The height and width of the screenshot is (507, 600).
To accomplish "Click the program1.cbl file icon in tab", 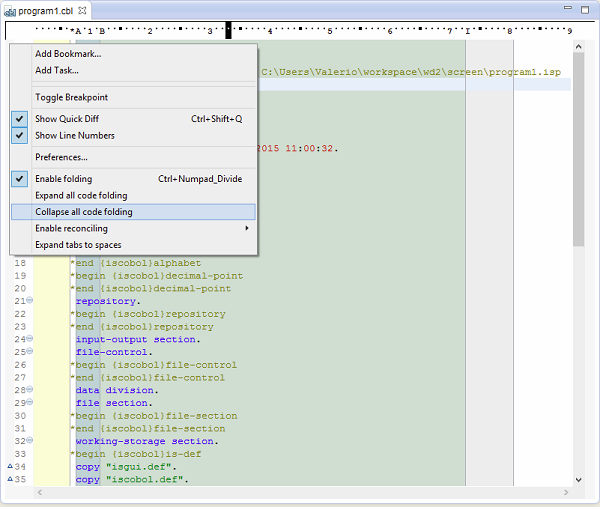I will click(x=10, y=10).
